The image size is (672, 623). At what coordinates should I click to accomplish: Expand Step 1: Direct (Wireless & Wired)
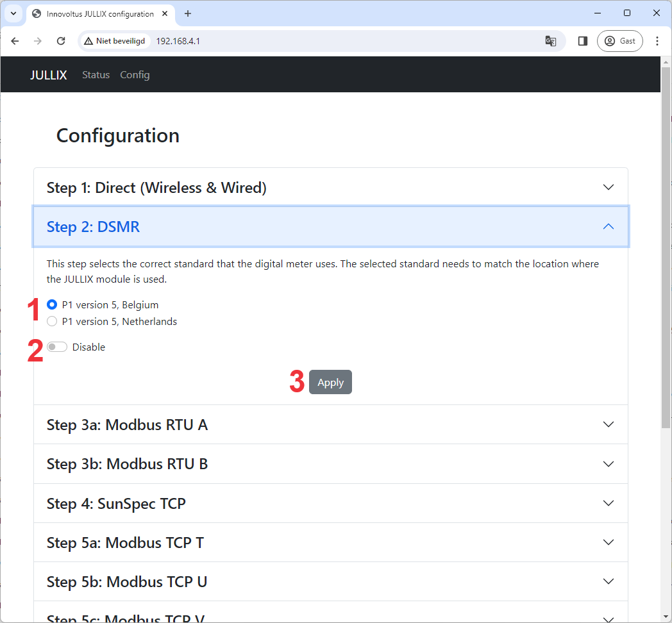330,188
